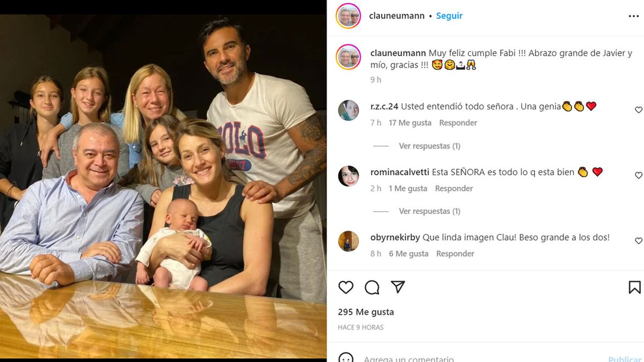The image size is (644, 362).
Task: Open r.z.c.24 commenter avatar
Action: 348,110
